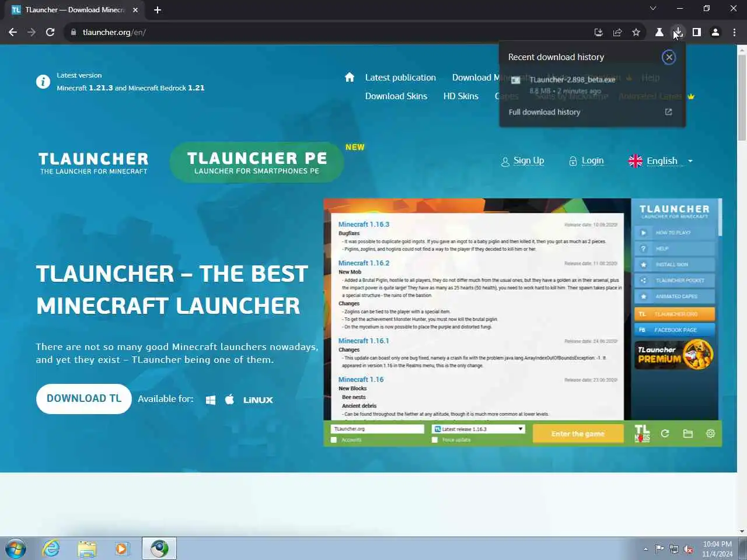
Task: Open File Explorer from taskbar
Action: coord(87,548)
